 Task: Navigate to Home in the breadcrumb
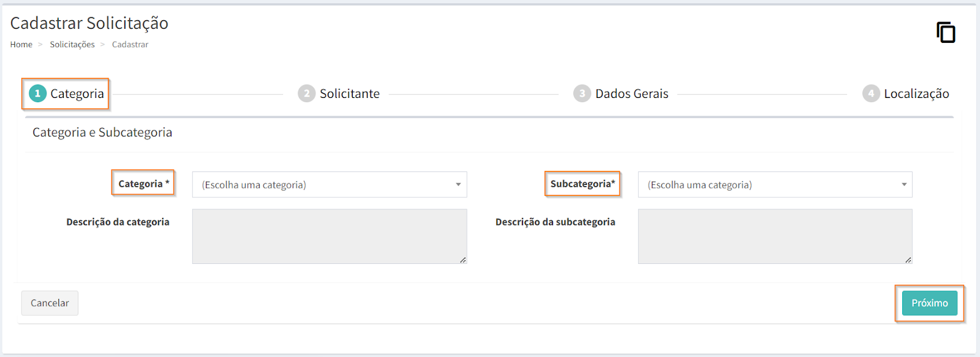tap(21, 45)
